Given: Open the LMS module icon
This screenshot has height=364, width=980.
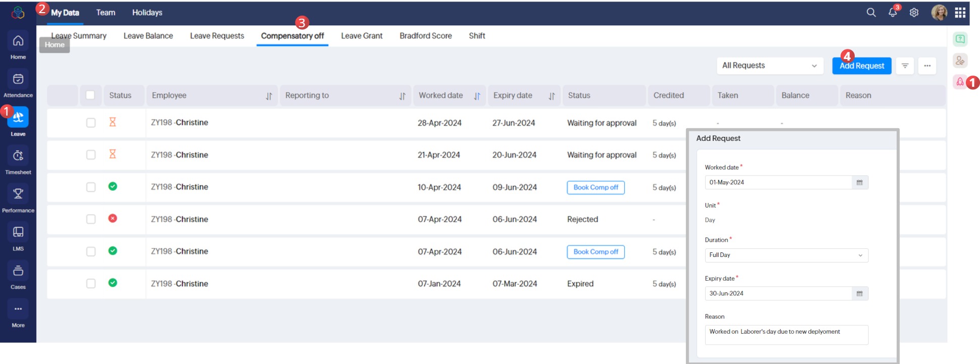Looking at the screenshot, I should tap(18, 232).
